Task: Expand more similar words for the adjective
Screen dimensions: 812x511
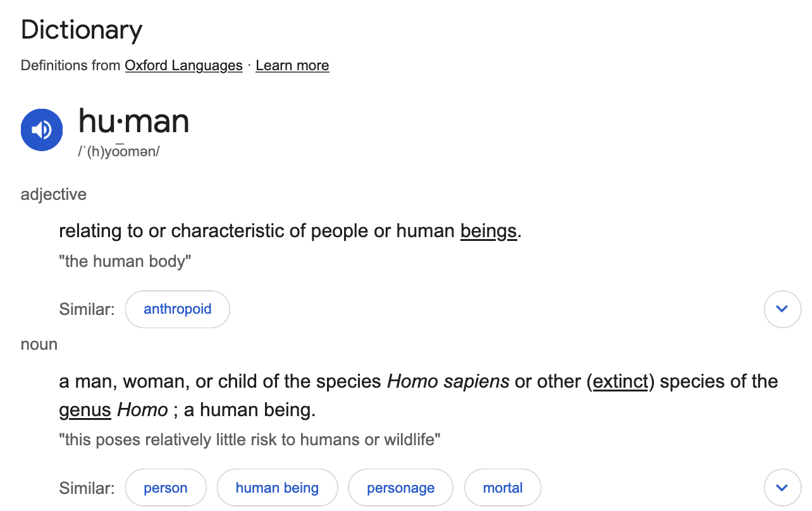Action: (x=782, y=309)
